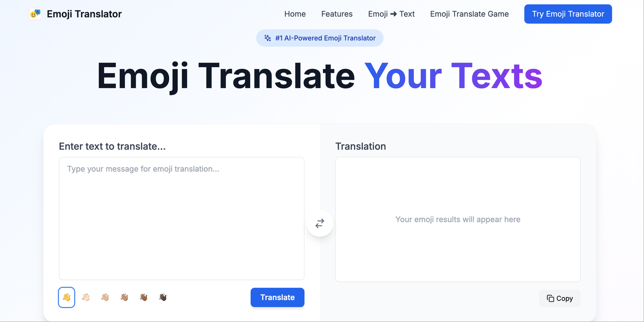The width and height of the screenshot is (644, 322).
Task: Click the emoji translation text input field
Action: pos(181,218)
